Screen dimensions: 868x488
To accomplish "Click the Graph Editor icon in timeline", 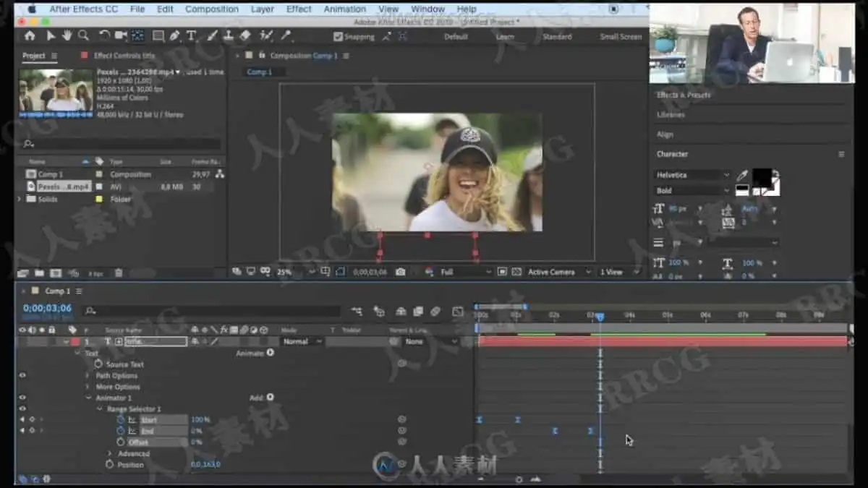I will point(457,312).
